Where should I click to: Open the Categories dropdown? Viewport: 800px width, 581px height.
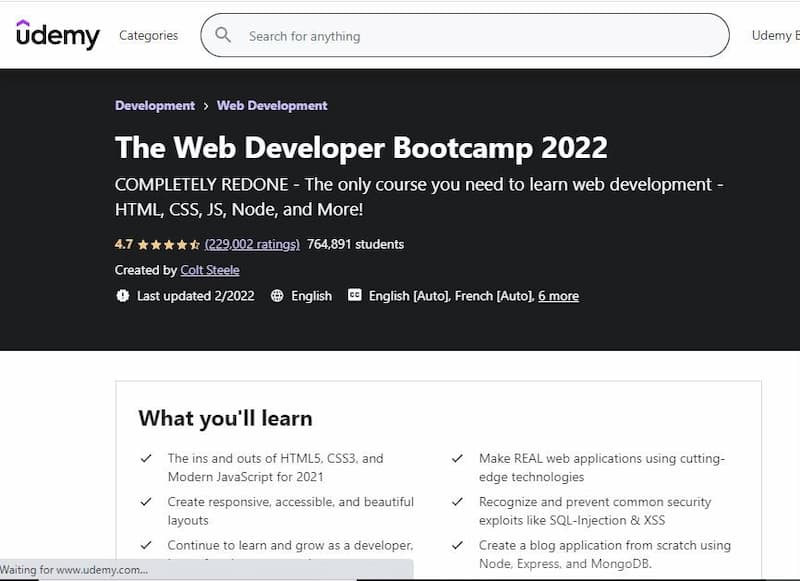point(148,35)
